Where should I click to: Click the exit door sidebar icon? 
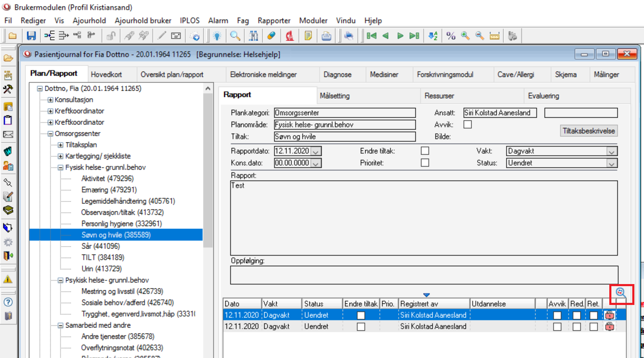8,255
